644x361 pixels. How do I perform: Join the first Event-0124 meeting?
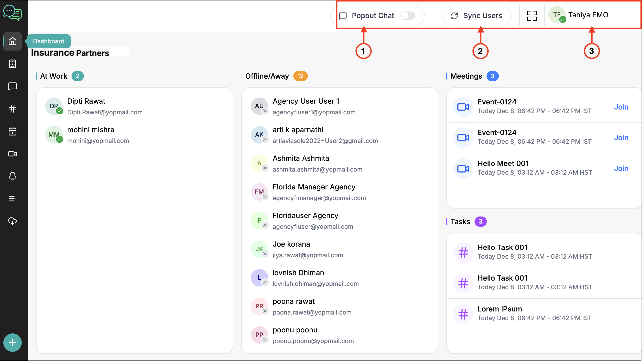pos(621,107)
